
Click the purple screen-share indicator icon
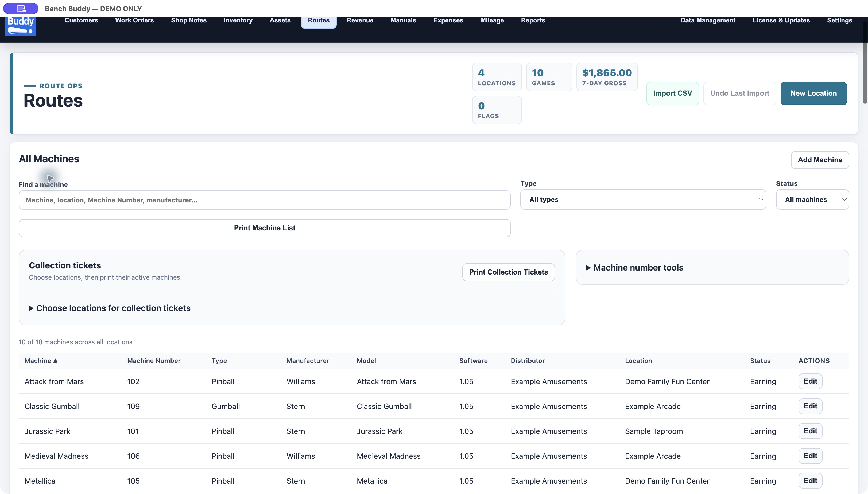pos(21,9)
